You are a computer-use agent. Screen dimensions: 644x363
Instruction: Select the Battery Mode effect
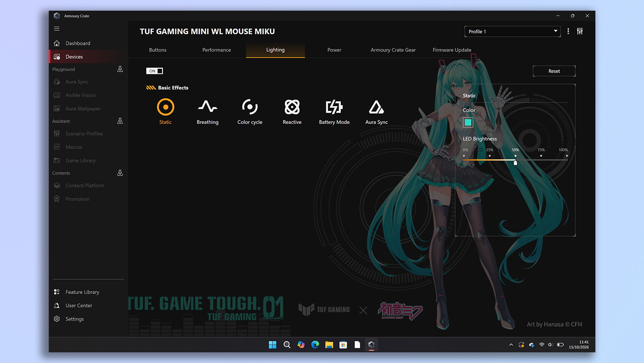[x=334, y=112]
